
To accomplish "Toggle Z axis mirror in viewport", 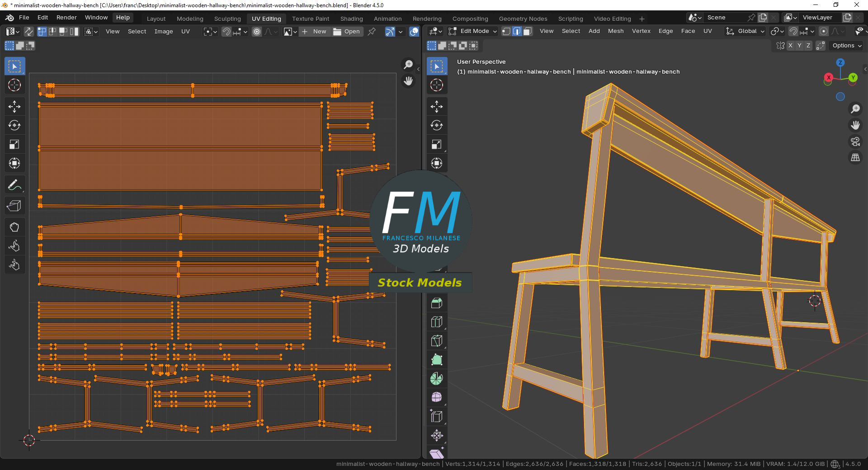I will tap(808, 46).
